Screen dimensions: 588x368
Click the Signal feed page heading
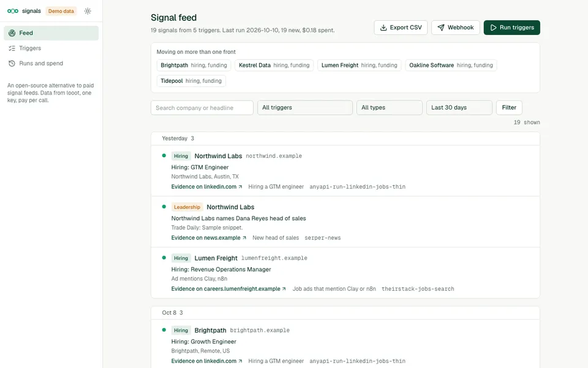pyautogui.click(x=173, y=18)
